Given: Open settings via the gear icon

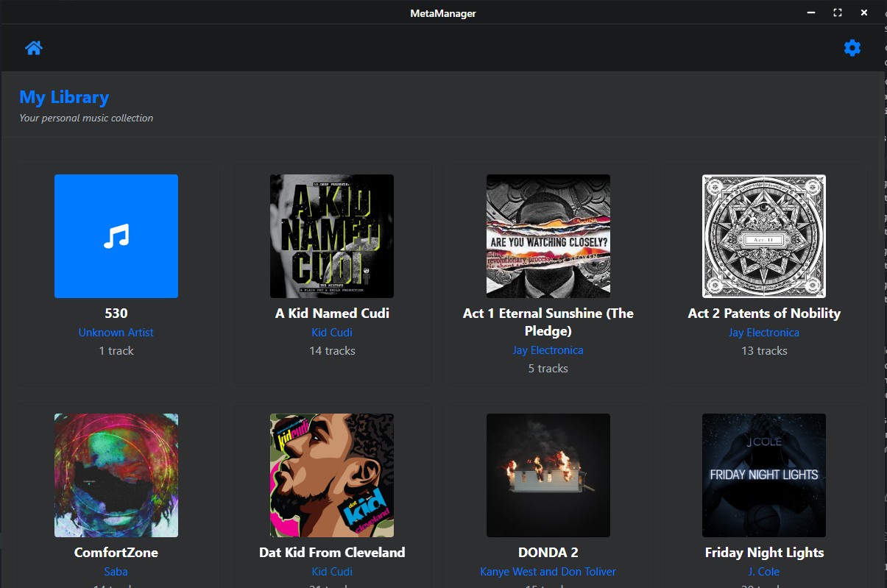Looking at the screenshot, I should (x=852, y=48).
